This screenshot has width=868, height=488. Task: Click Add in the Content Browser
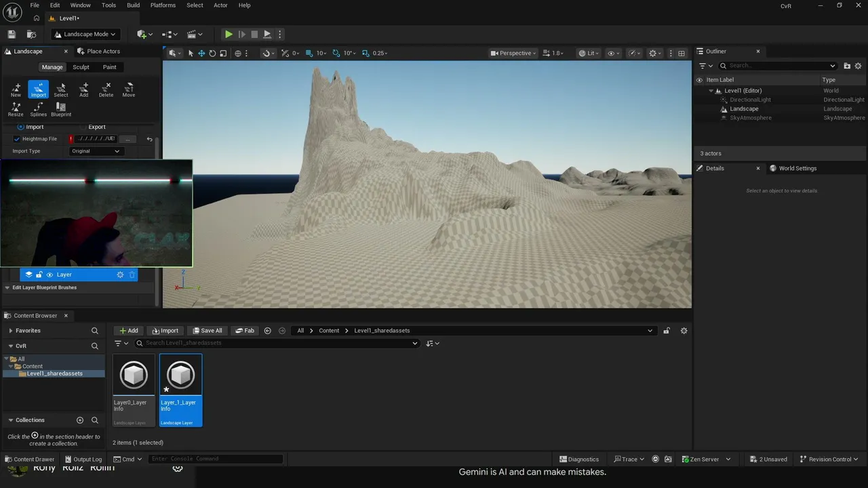pyautogui.click(x=128, y=331)
